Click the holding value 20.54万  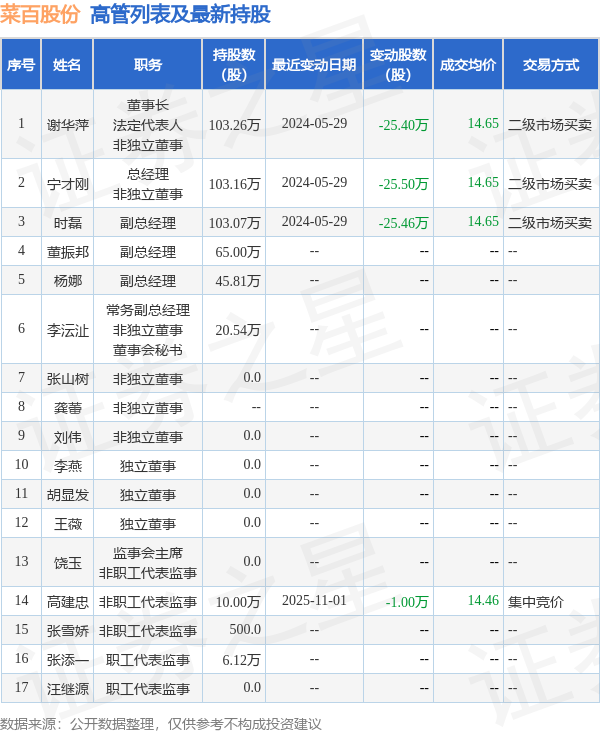[x=238, y=330]
